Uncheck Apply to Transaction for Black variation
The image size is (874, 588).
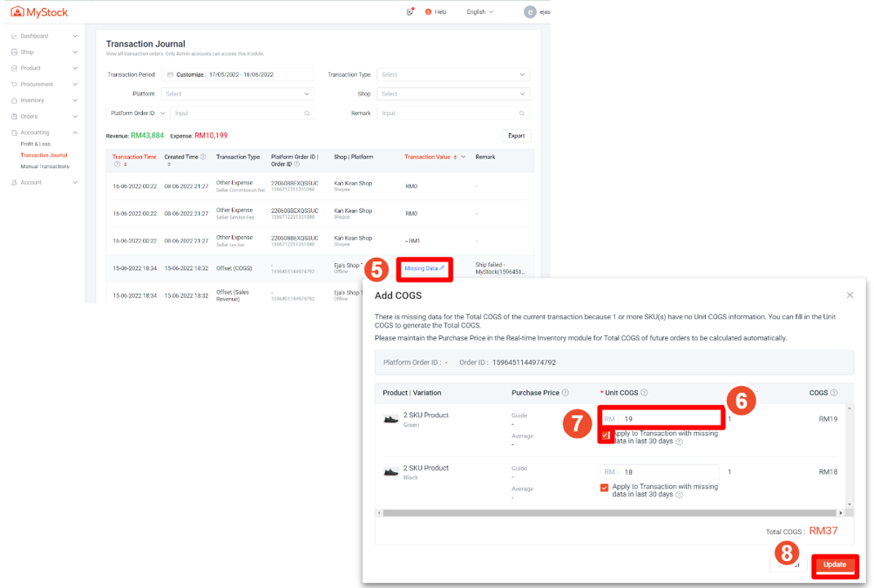[604, 488]
